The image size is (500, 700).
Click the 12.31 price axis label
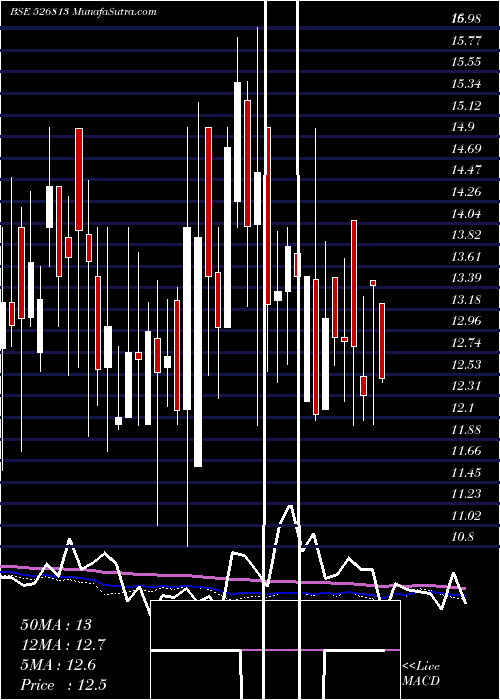[x=467, y=386]
